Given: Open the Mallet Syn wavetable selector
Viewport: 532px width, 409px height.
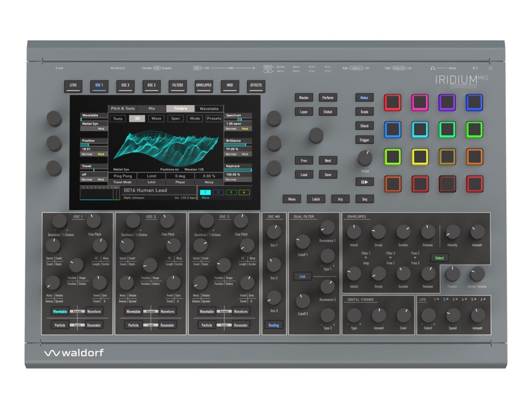Looking at the screenshot, I should [x=94, y=124].
